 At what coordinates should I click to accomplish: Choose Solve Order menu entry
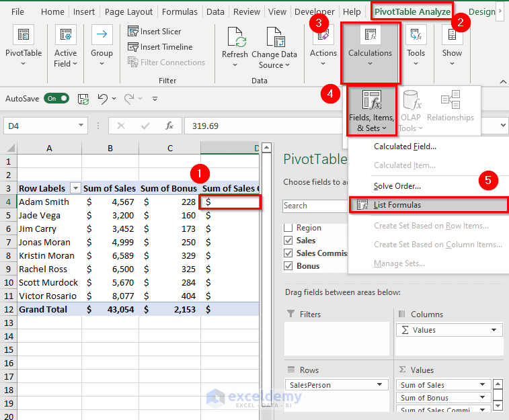pyautogui.click(x=397, y=186)
